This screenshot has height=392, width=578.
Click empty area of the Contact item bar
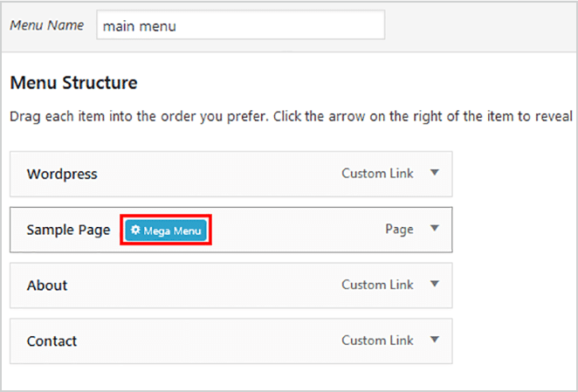click(x=206, y=341)
